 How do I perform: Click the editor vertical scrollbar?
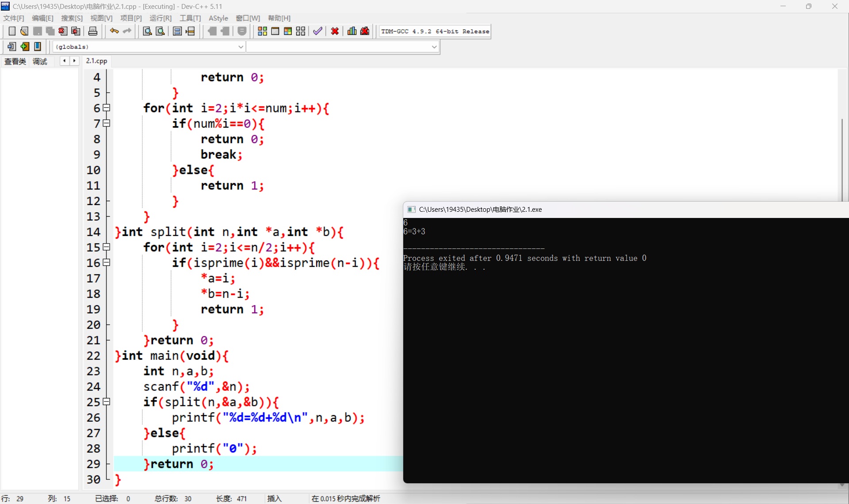click(x=842, y=159)
